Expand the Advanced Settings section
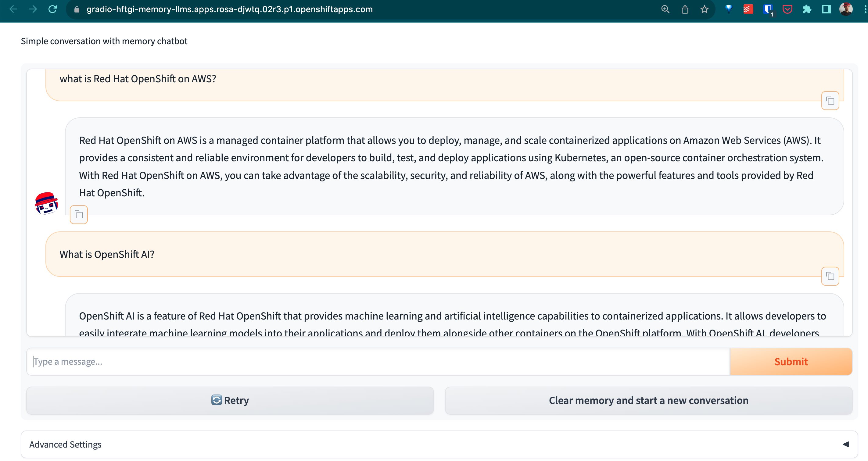 [439, 445]
